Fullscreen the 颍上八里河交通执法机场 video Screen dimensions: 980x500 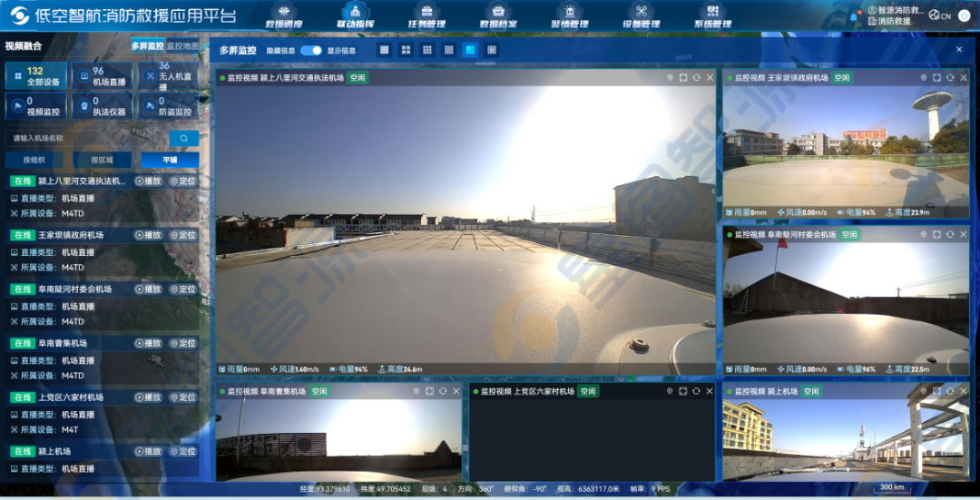[683, 78]
